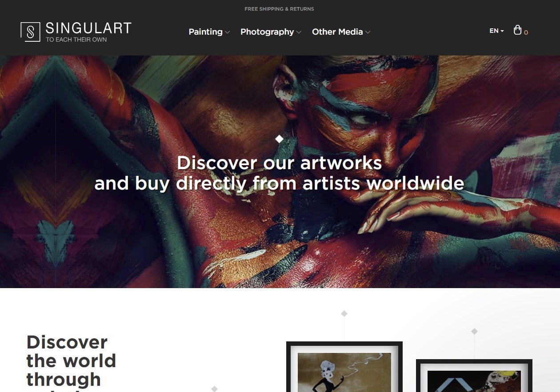Click the Singulart S logo icon

click(31, 32)
